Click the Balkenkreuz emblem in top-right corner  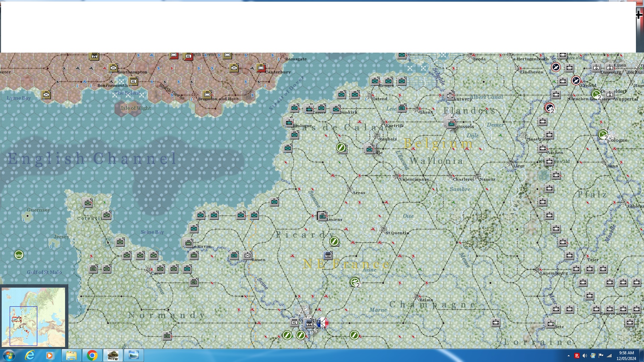click(x=639, y=15)
